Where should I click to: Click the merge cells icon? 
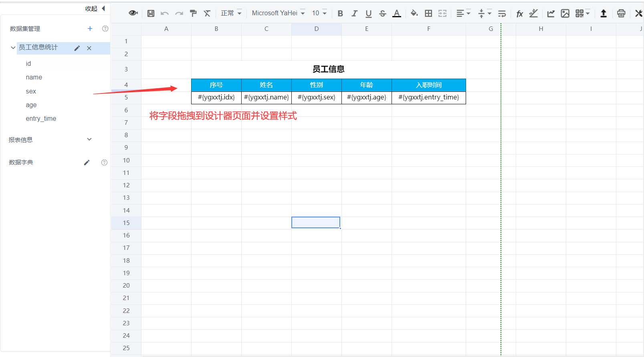pyautogui.click(x=442, y=13)
